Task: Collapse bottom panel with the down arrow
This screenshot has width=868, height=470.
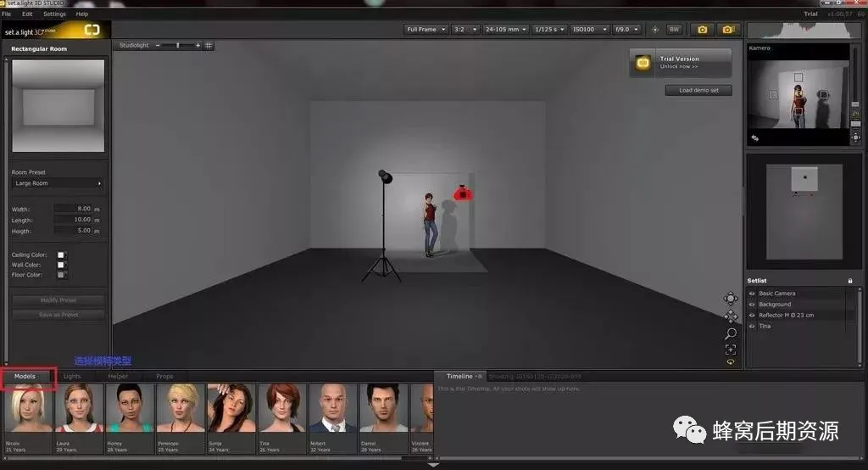Action: pyautogui.click(x=433, y=466)
